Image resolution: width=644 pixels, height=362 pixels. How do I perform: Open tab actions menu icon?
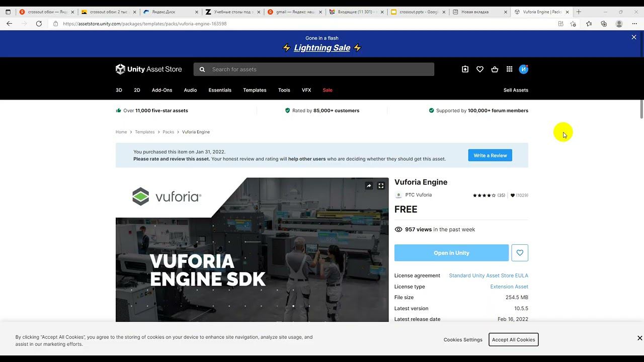tap(8, 12)
